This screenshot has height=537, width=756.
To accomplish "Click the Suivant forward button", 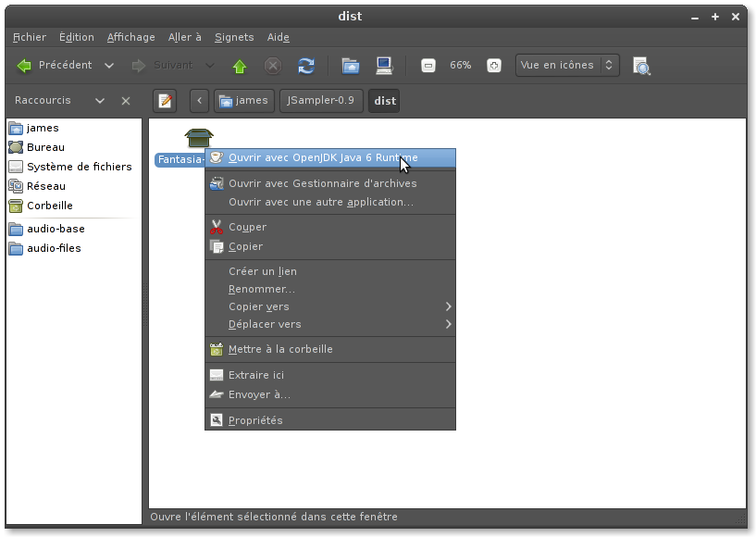I will (x=163, y=66).
